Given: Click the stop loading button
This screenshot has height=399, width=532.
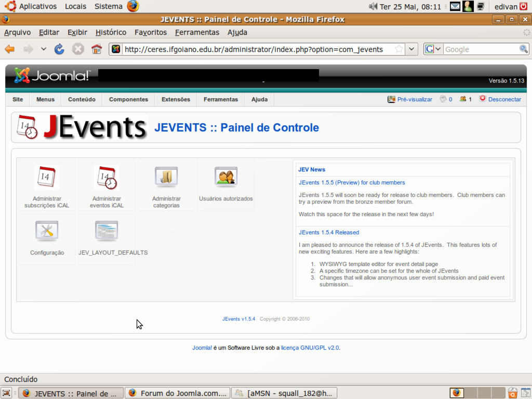Looking at the screenshot, I should [x=78, y=49].
